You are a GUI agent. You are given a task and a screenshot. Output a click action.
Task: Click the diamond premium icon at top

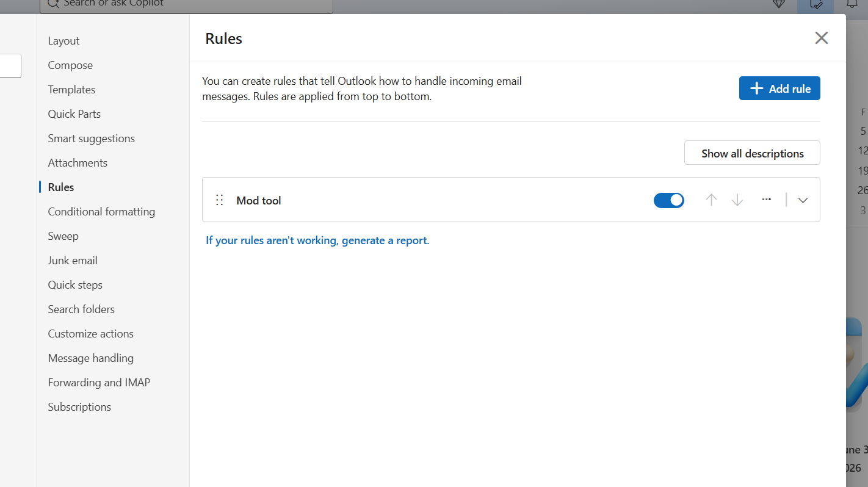[x=779, y=4]
